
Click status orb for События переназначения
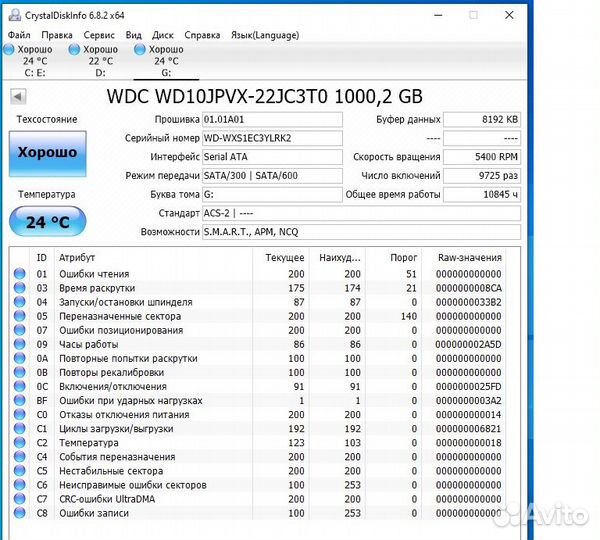point(20,457)
